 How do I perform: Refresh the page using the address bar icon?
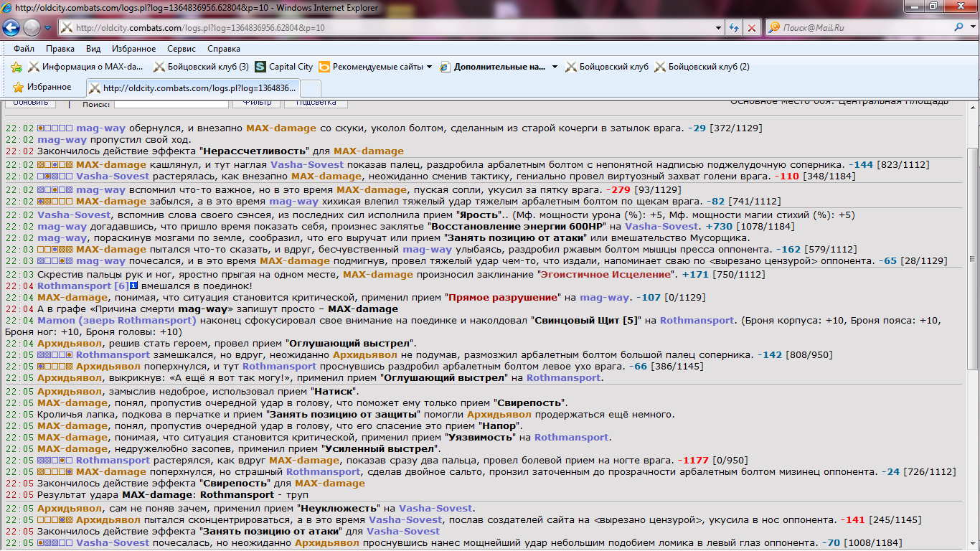pos(735,28)
